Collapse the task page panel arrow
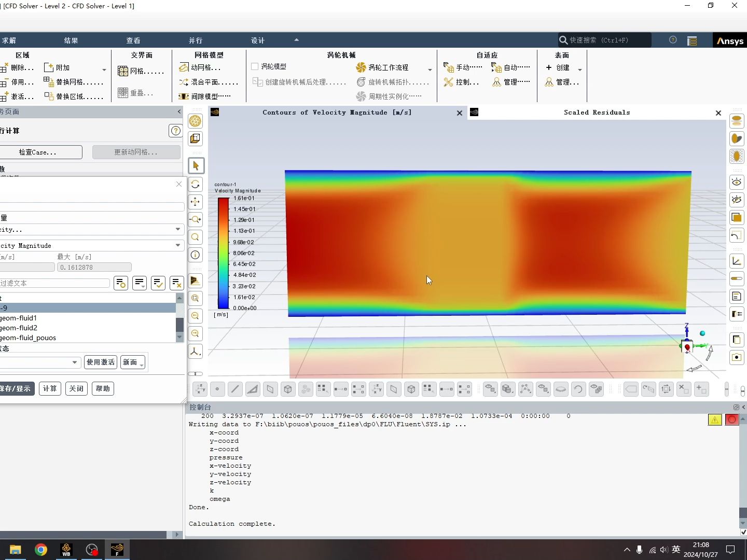This screenshot has height=560, width=747. coord(179,111)
